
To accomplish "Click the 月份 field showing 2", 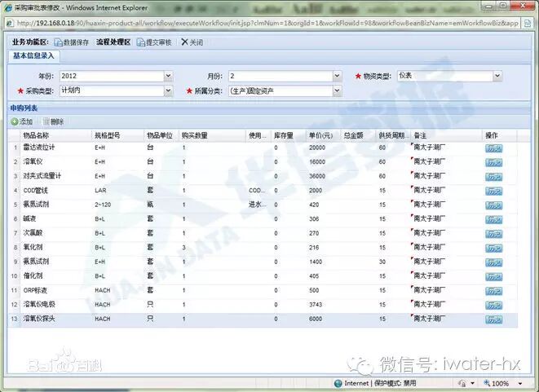I will (x=281, y=76).
